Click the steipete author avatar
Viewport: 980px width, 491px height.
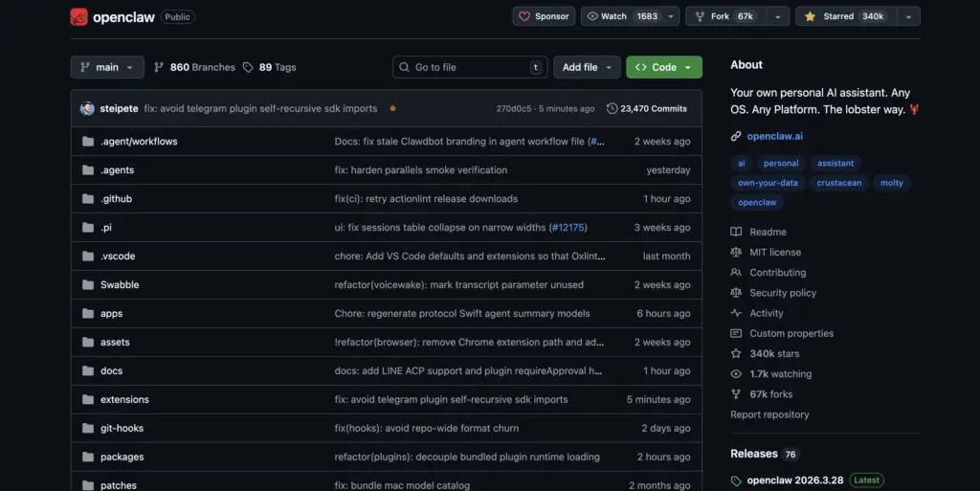tap(87, 109)
